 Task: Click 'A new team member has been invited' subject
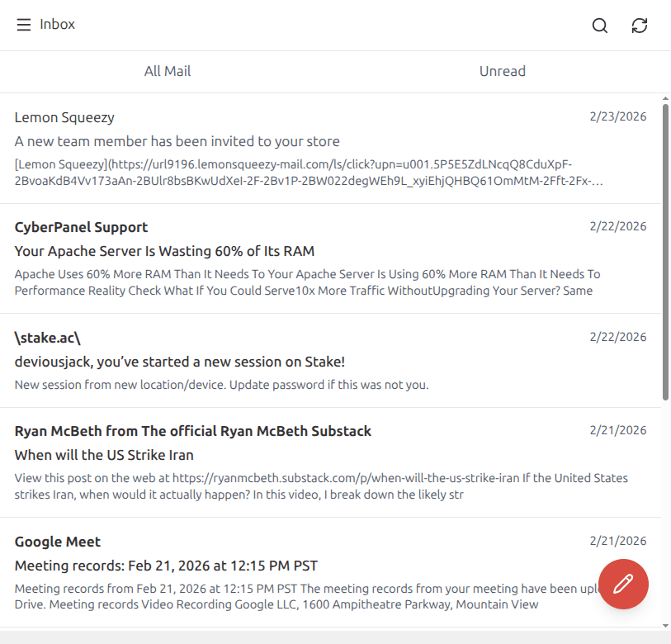pyautogui.click(x=177, y=141)
